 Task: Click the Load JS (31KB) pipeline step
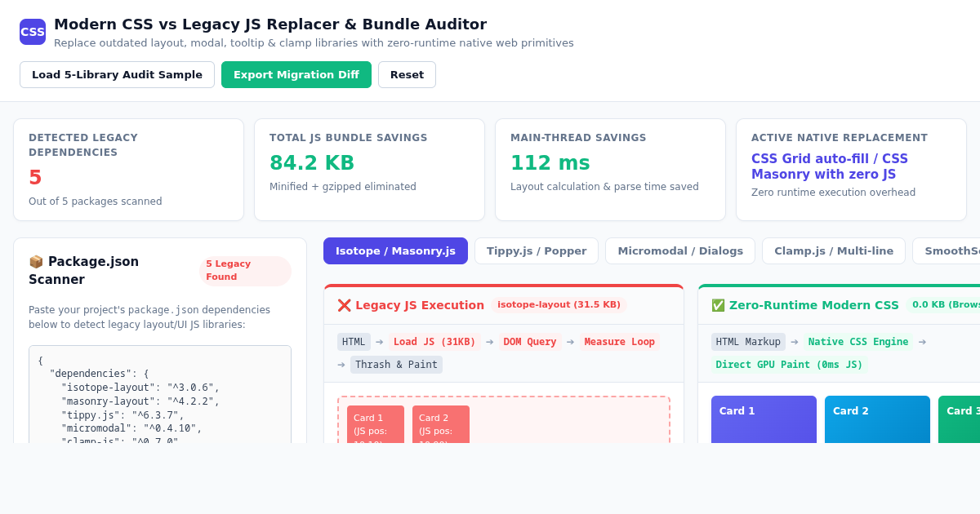click(x=434, y=342)
